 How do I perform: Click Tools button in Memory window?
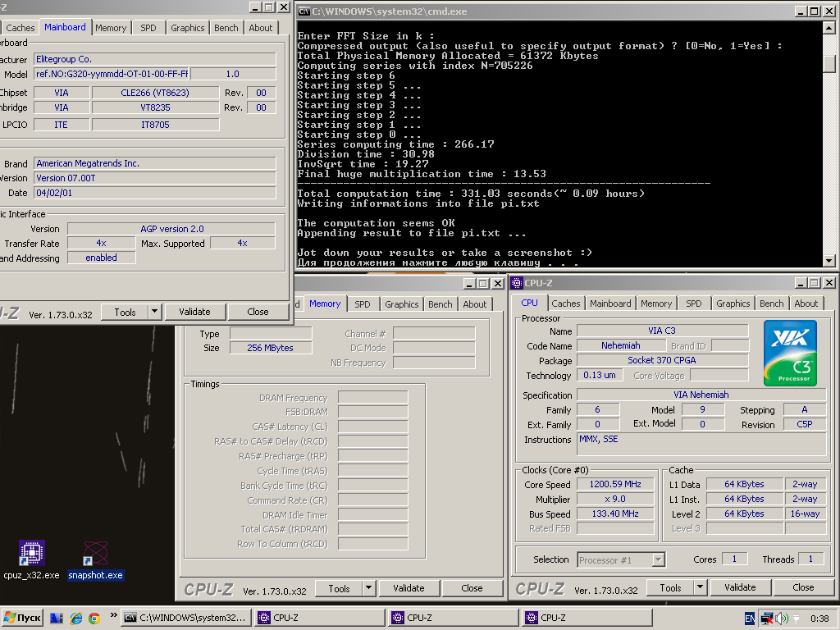(339, 588)
